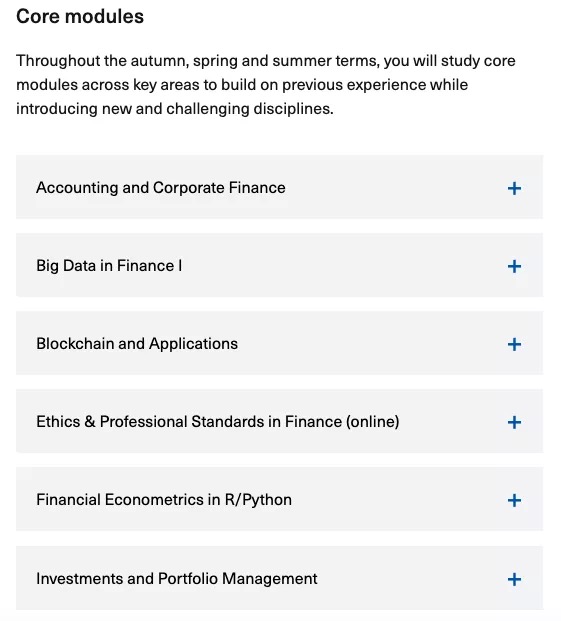Click the plus icon for Accounting and Corporate Finance
The width and height of the screenshot is (561, 621).
[x=514, y=188]
